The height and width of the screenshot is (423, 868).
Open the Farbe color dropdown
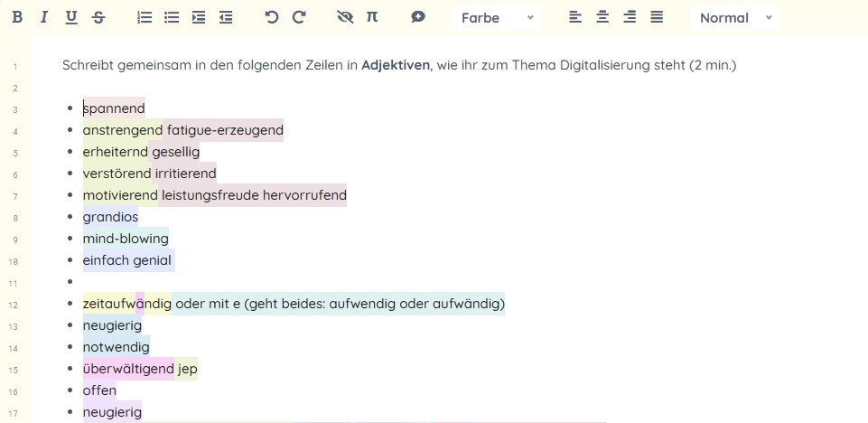496,17
